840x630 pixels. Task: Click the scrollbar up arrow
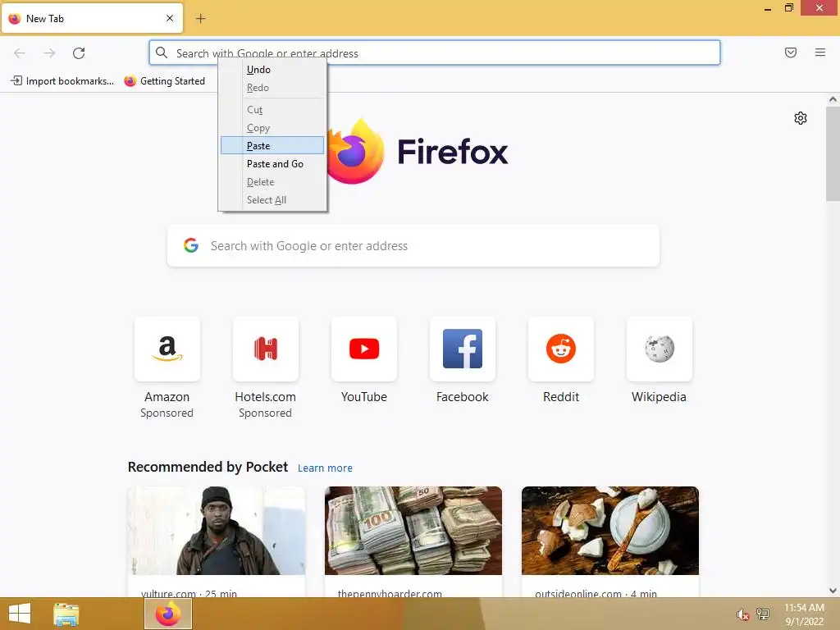pos(833,99)
